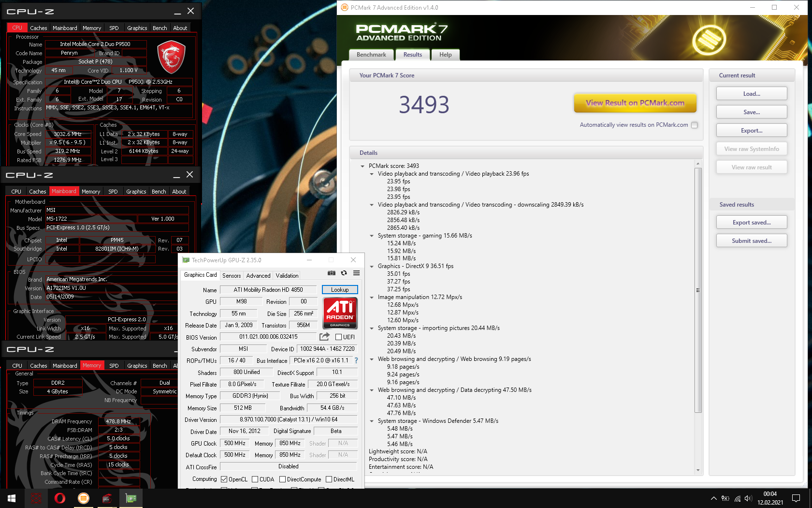812x508 pixels.
Task: Collapse Graphics DirectX 9 node
Action: [372, 266]
